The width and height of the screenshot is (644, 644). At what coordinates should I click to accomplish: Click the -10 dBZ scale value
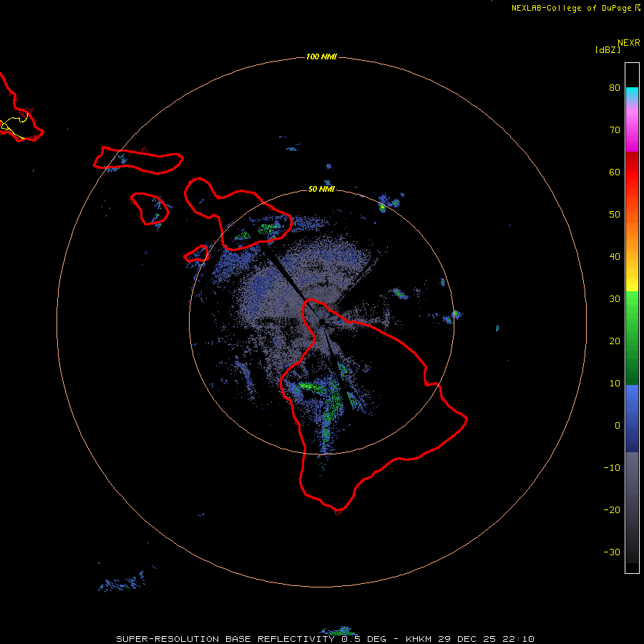pos(612,468)
